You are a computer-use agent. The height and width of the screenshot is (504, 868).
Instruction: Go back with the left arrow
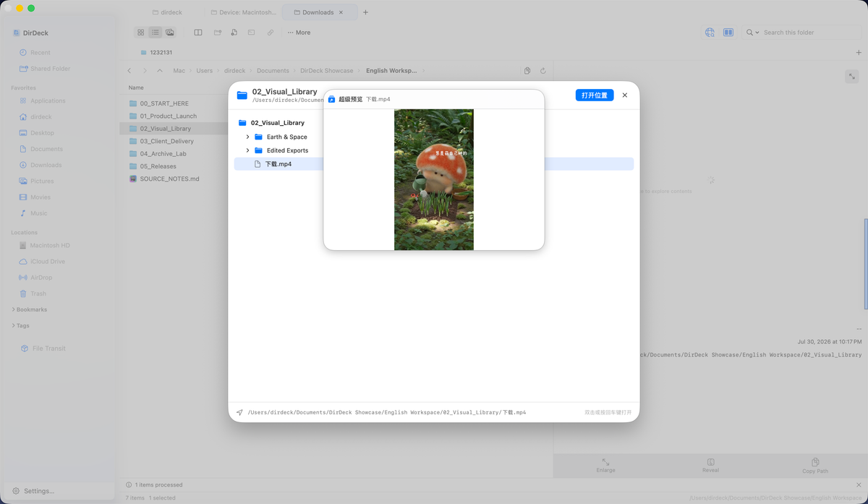pos(129,71)
